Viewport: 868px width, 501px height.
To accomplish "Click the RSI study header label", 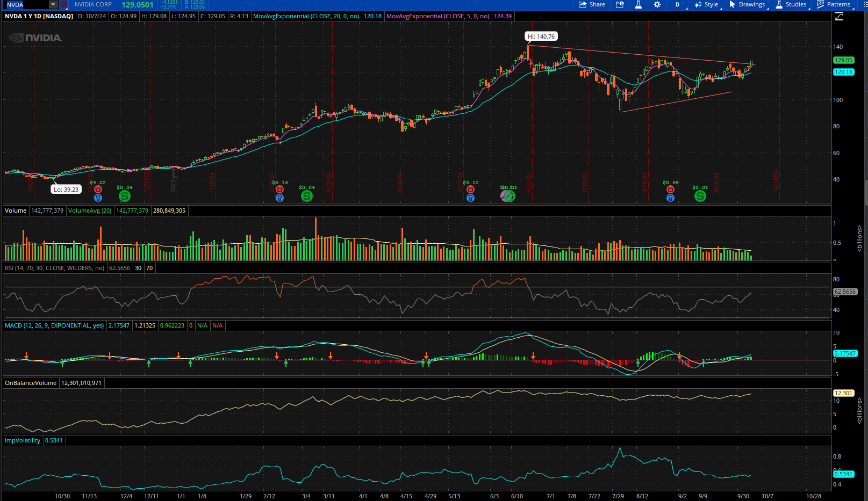I will (x=54, y=268).
